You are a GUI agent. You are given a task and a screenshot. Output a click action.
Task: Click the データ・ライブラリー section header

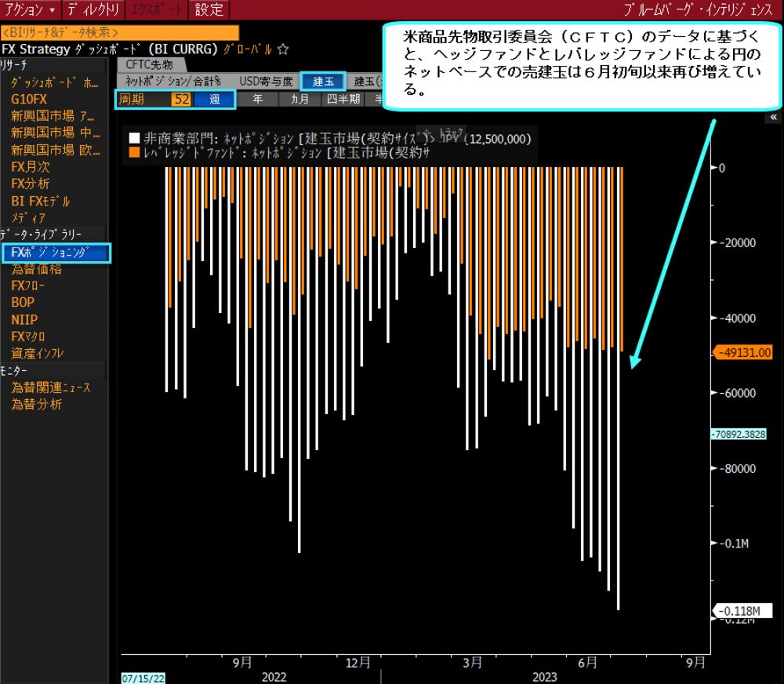(41, 235)
